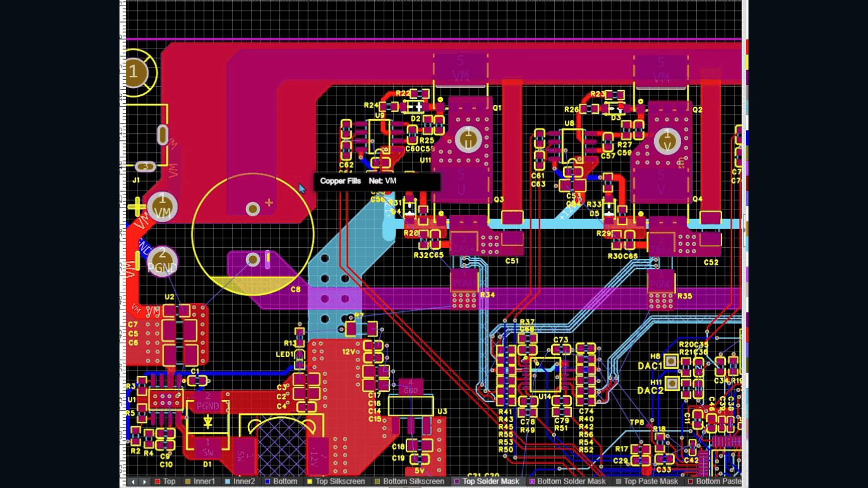The height and width of the screenshot is (488, 868).
Task: Click the TP8 test point label
Action: [637, 423]
